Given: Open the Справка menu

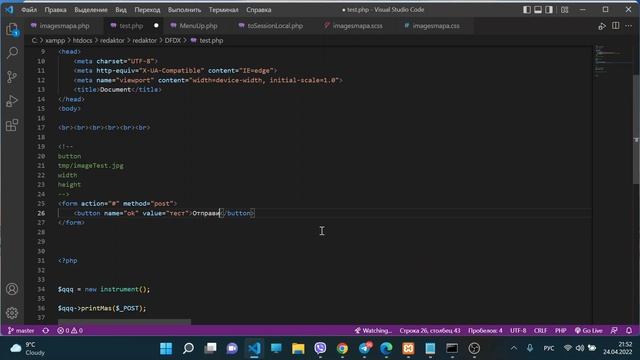Looking at the screenshot, I should 258,9.
